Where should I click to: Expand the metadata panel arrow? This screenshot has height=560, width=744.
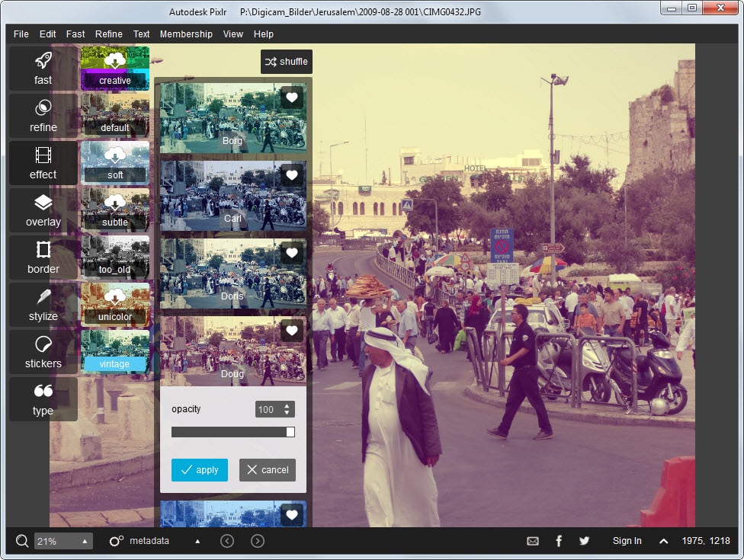tap(197, 541)
